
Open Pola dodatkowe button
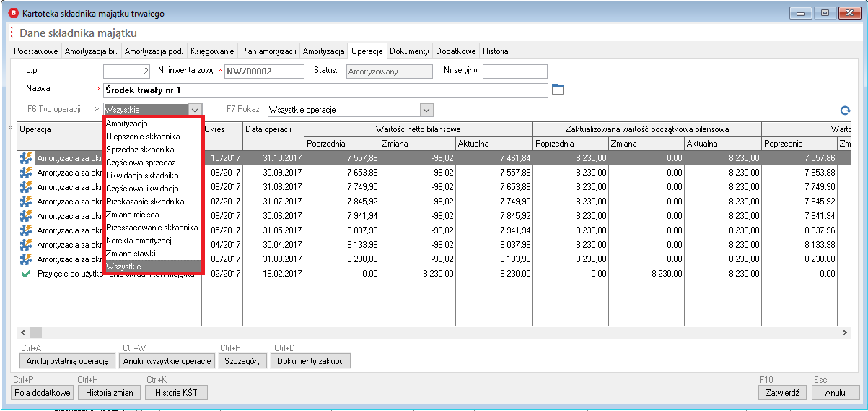[x=43, y=393]
